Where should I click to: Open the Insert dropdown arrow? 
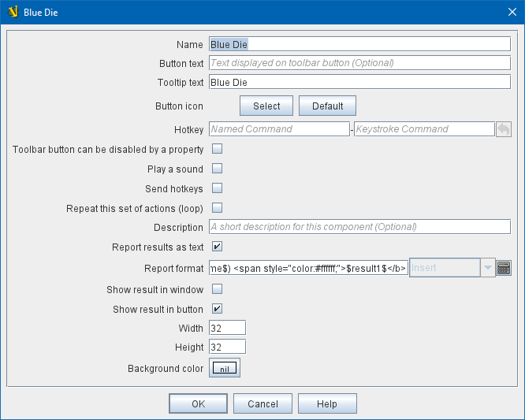pyautogui.click(x=488, y=268)
